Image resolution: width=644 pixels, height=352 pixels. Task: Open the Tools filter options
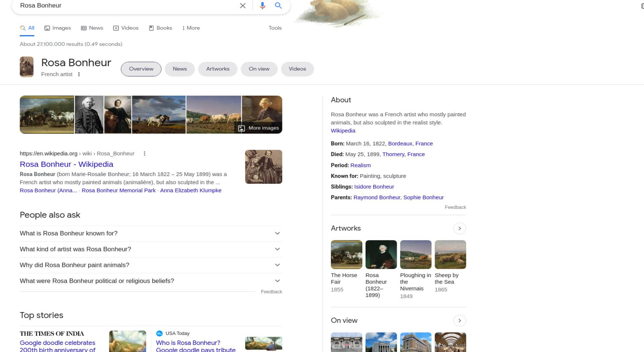pyautogui.click(x=275, y=28)
